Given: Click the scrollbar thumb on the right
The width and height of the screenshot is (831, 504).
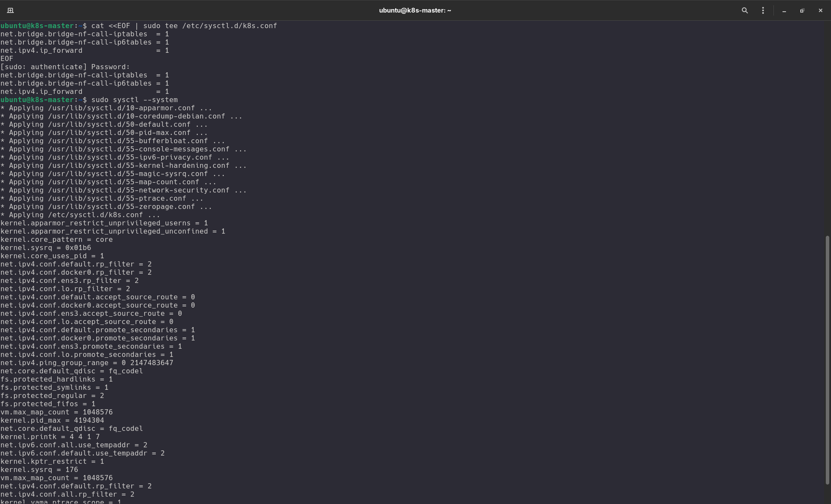Looking at the screenshot, I should [x=827, y=359].
